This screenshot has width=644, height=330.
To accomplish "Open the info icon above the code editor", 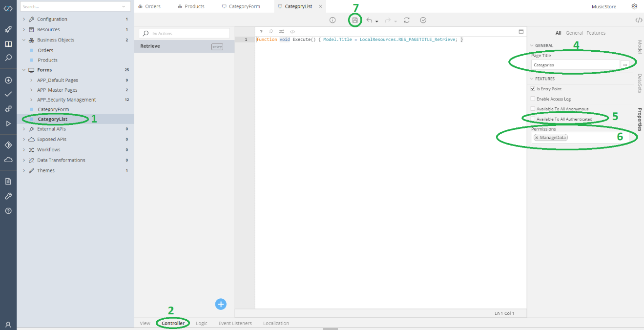I will tap(332, 20).
